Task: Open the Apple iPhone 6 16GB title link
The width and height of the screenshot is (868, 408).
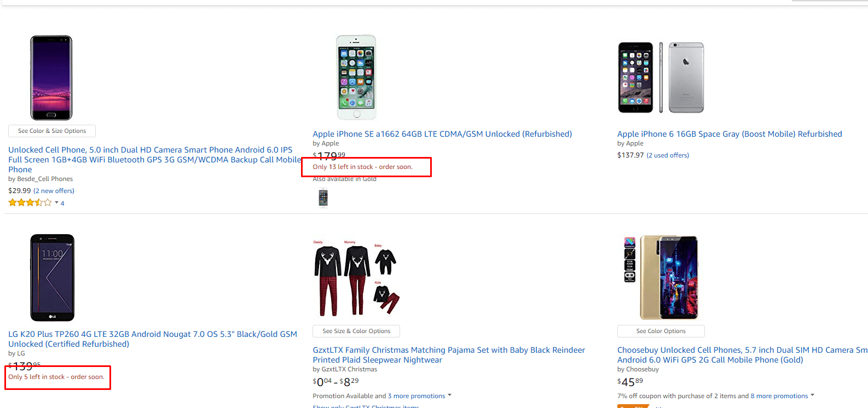Action: 730,134
